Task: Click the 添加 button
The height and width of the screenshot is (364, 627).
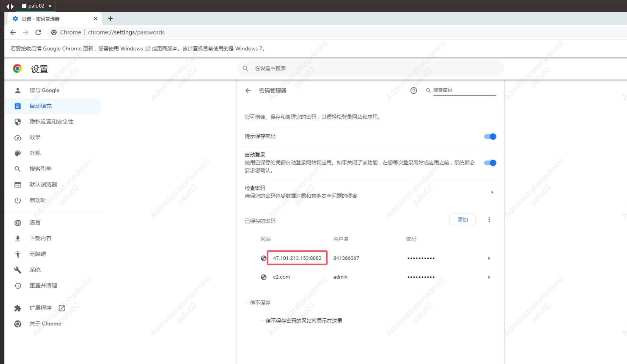Action: (x=462, y=220)
